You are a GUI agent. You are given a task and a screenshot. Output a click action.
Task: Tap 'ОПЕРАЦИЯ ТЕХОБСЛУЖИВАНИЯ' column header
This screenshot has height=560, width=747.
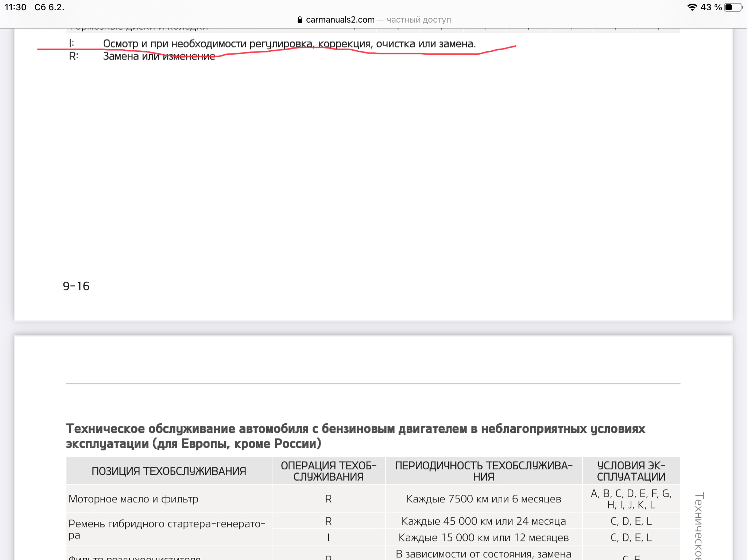pos(328,471)
